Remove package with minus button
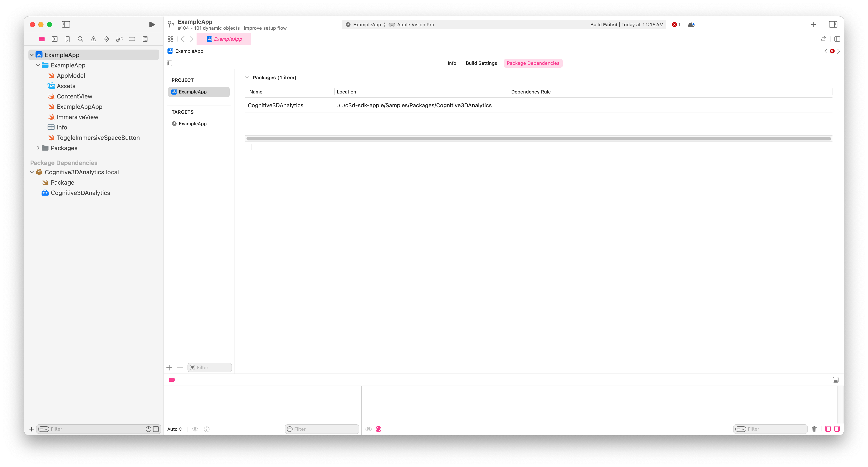 tap(262, 147)
